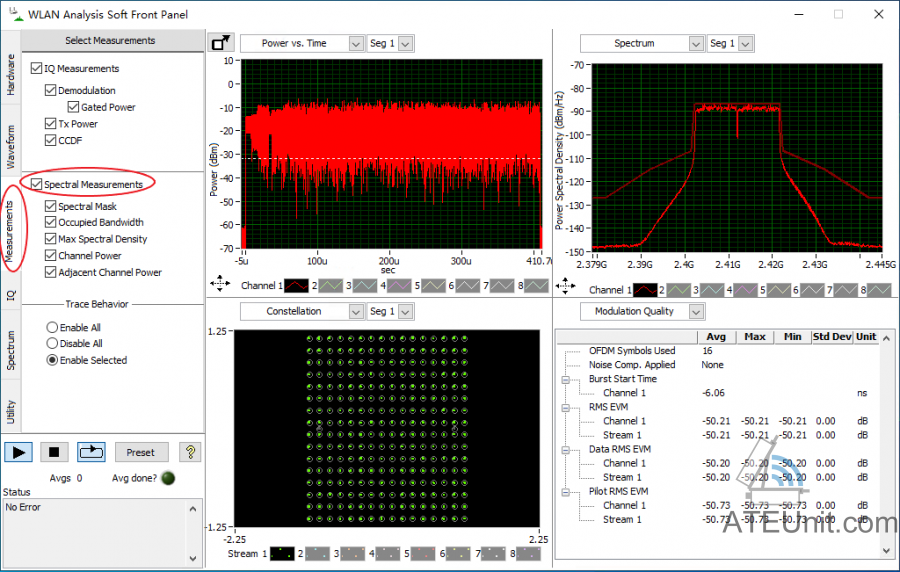This screenshot has height=572, width=900.
Task: Select channel 4 trace in Power vs. Time
Action: (x=399, y=286)
